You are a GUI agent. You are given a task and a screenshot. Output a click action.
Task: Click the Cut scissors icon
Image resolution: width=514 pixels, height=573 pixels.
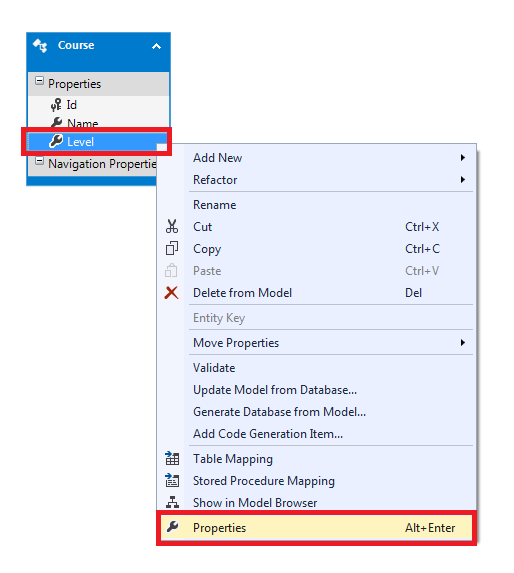coord(172,227)
